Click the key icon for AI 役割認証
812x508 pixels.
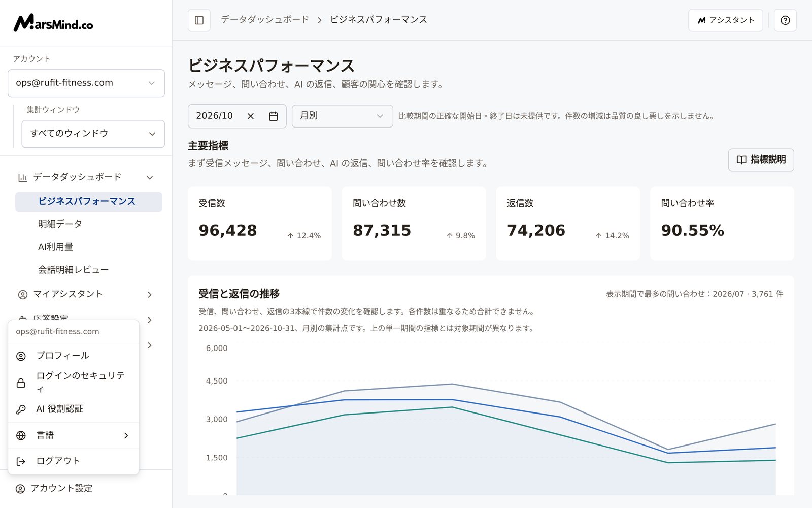(21, 409)
